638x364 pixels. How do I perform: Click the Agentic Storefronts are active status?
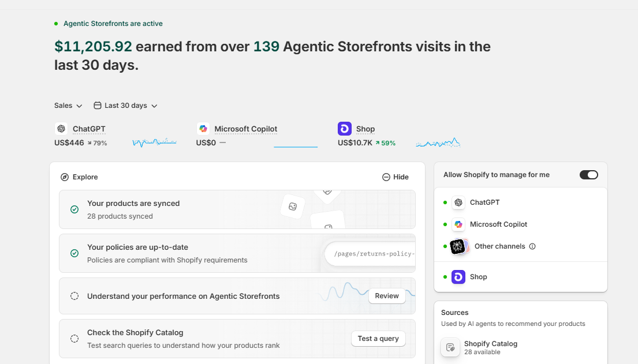click(108, 24)
